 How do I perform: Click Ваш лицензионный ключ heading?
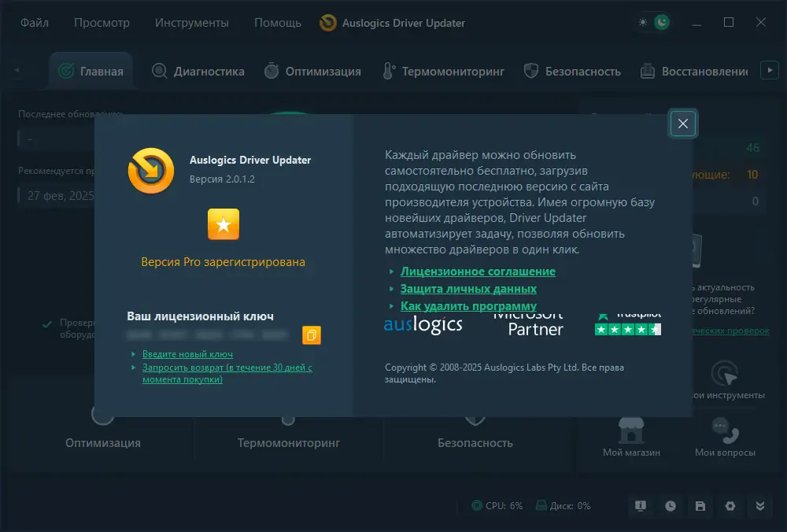point(200,316)
